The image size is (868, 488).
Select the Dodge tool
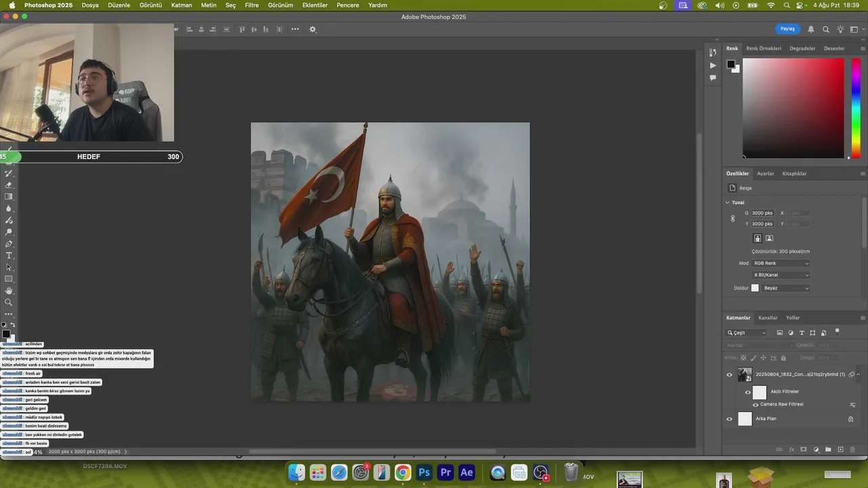pyautogui.click(x=9, y=232)
